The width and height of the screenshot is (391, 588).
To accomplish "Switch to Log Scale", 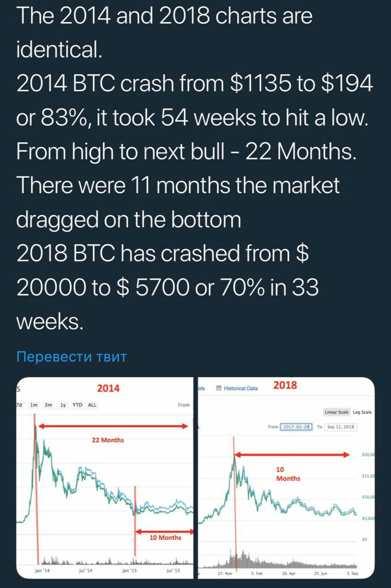I will pyautogui.click(x=362, y=412).
